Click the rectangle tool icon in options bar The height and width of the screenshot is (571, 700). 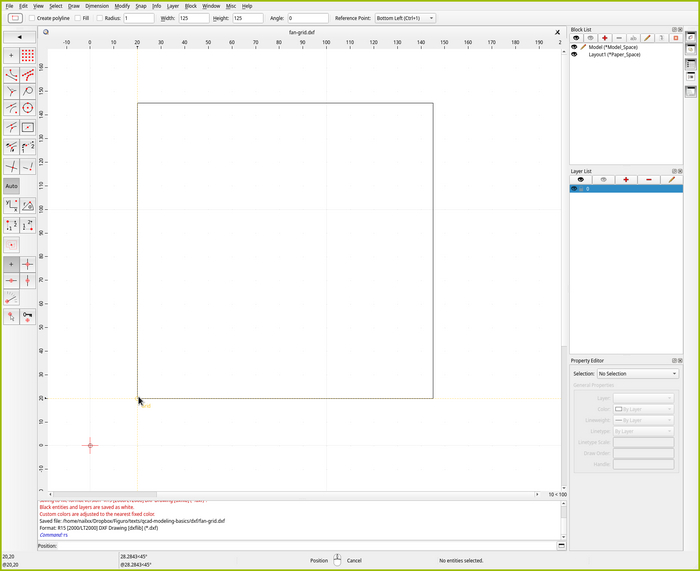[x=15, y=18]
